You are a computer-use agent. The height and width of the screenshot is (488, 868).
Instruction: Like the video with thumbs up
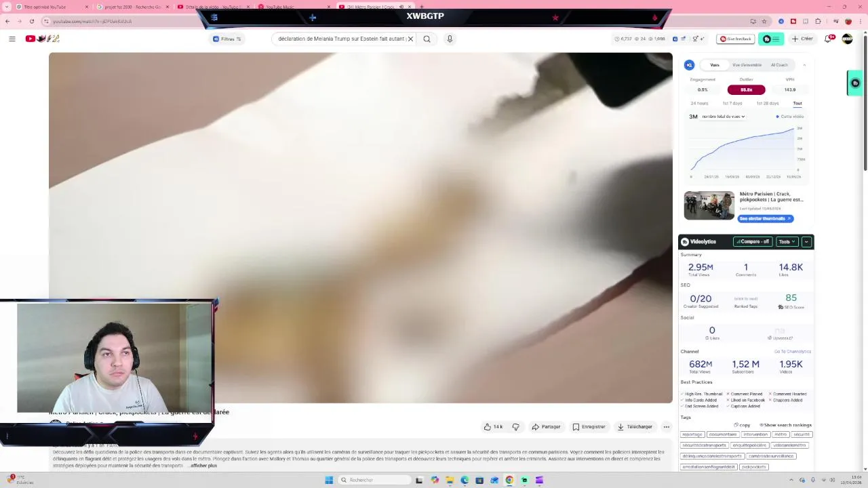493,427
